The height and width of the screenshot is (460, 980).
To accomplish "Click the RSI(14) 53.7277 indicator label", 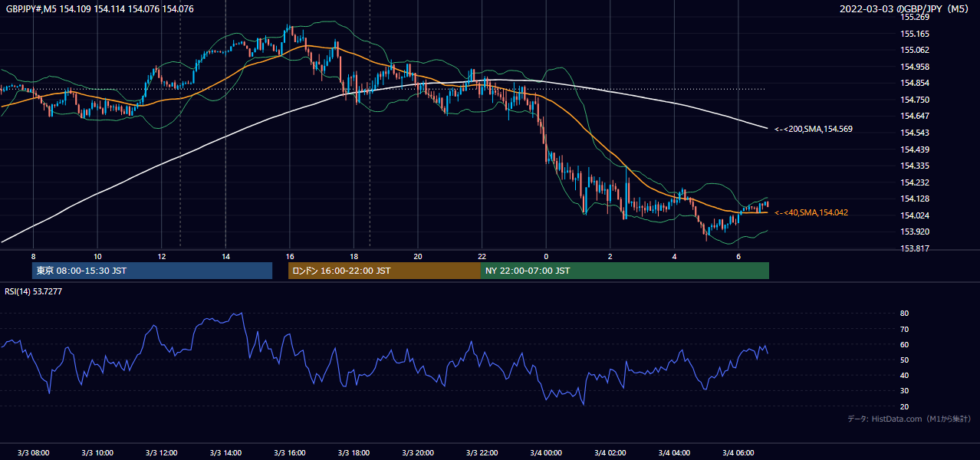I will click(x=34, y=291).
